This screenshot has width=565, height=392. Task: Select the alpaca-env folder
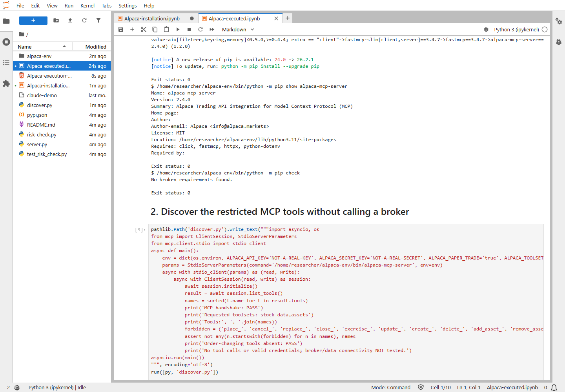(62, 56)
